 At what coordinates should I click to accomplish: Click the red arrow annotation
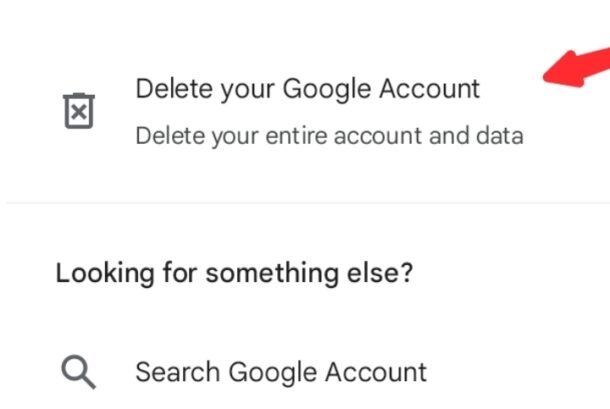click(578, 72)
